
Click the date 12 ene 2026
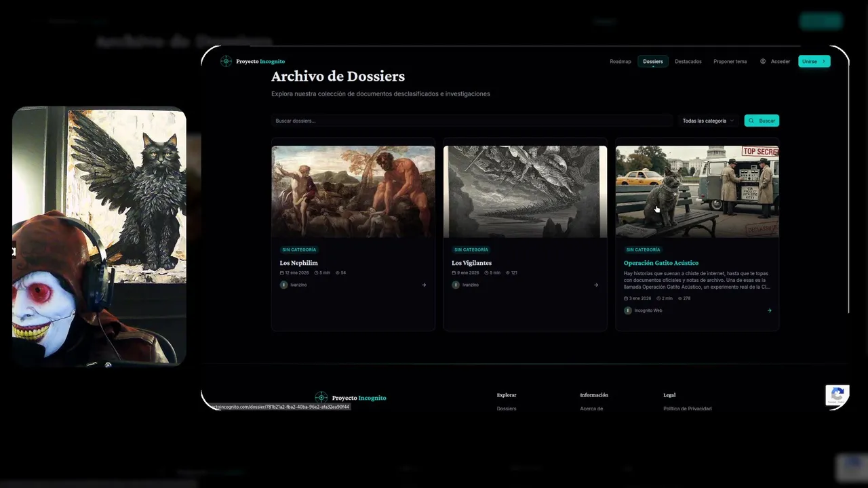[296, 272]
